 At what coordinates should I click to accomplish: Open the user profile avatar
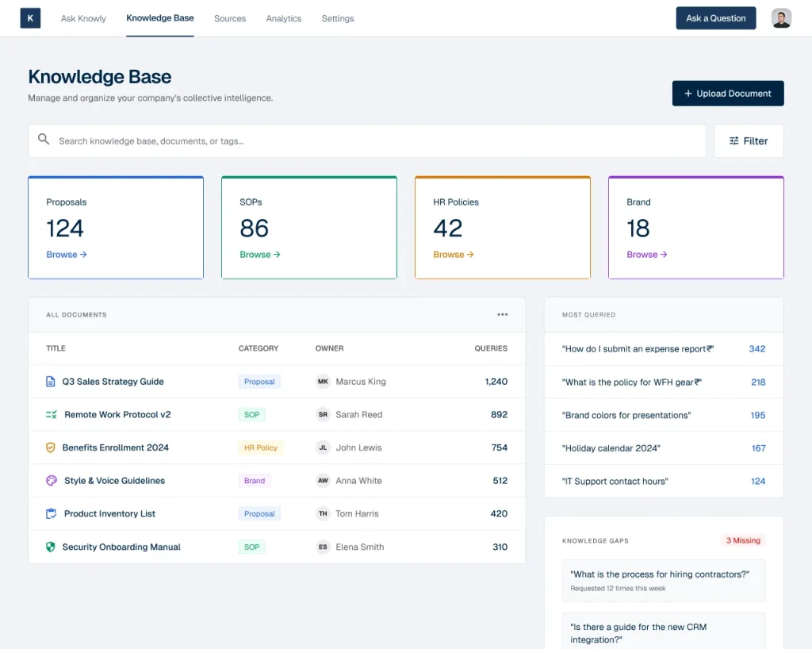click(x=780, y=18)
